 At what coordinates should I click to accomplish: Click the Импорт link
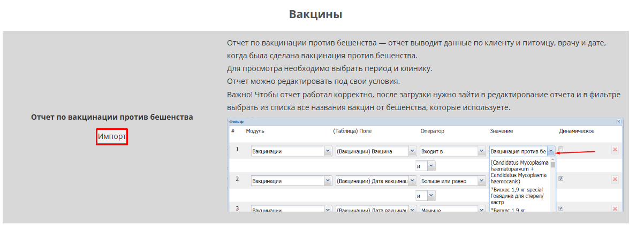112,137
